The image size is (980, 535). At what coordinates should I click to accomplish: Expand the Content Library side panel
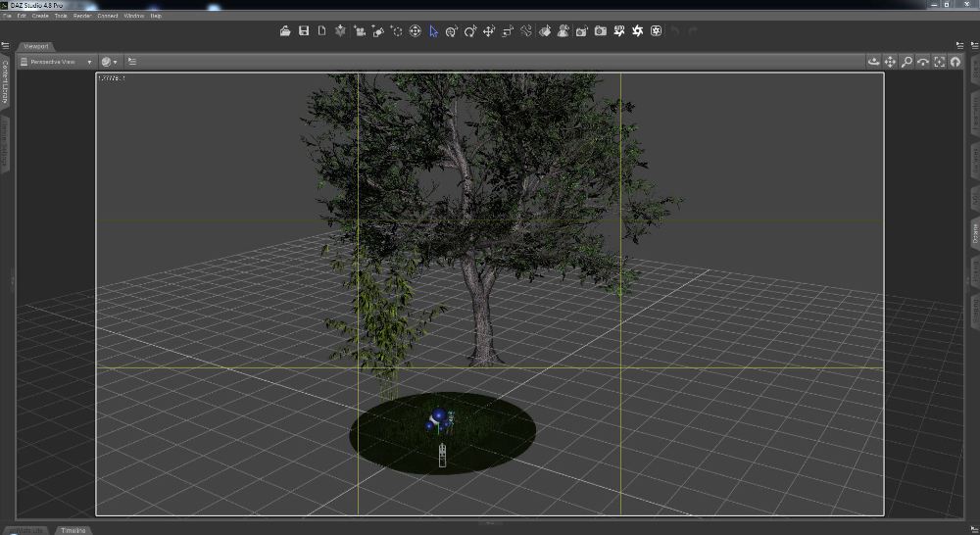coord(5,81)
